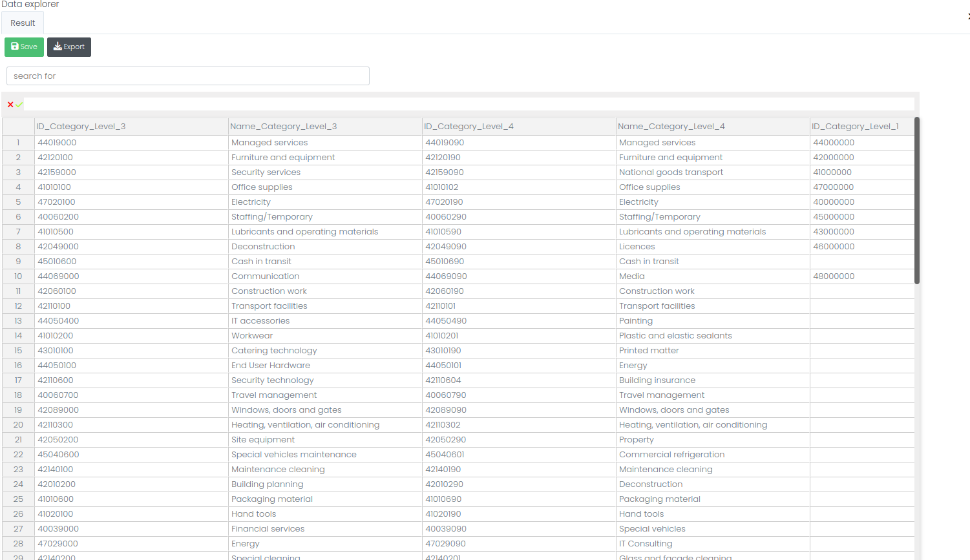Screen dimensions: 970x560
Task: Click the green Save button
Action: (24, 47)
